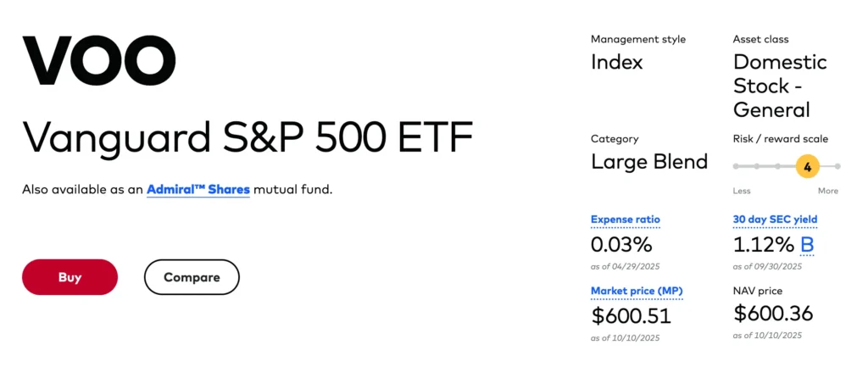Click the VOO ticker symbol heading
868x367 pixels.
point(98,58)
